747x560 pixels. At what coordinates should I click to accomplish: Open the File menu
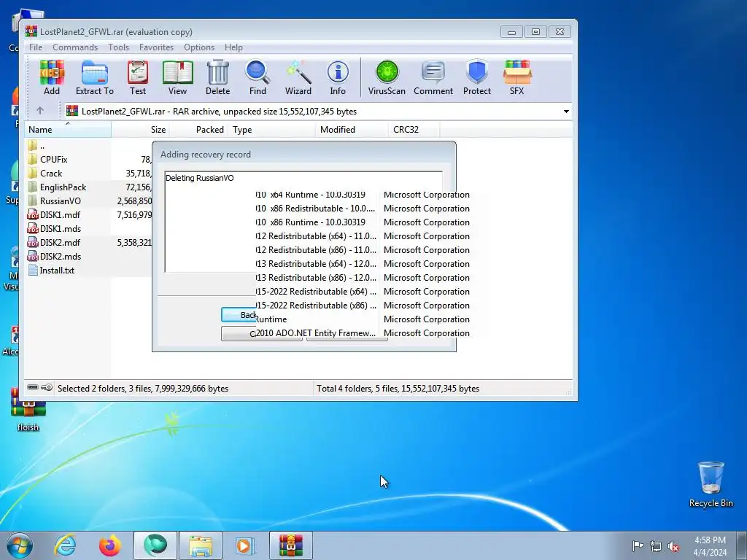36,47
